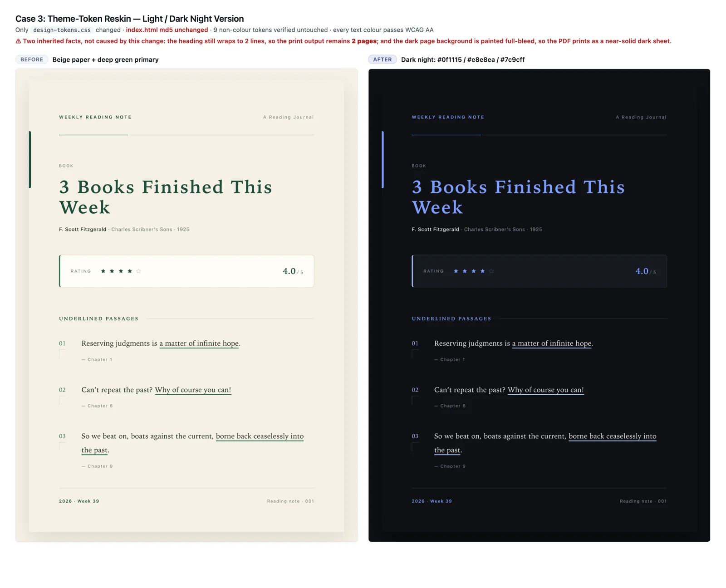Click "F. Scott Fitzgerald" in dark page
The image size is (726, 588).
point(435,230)
